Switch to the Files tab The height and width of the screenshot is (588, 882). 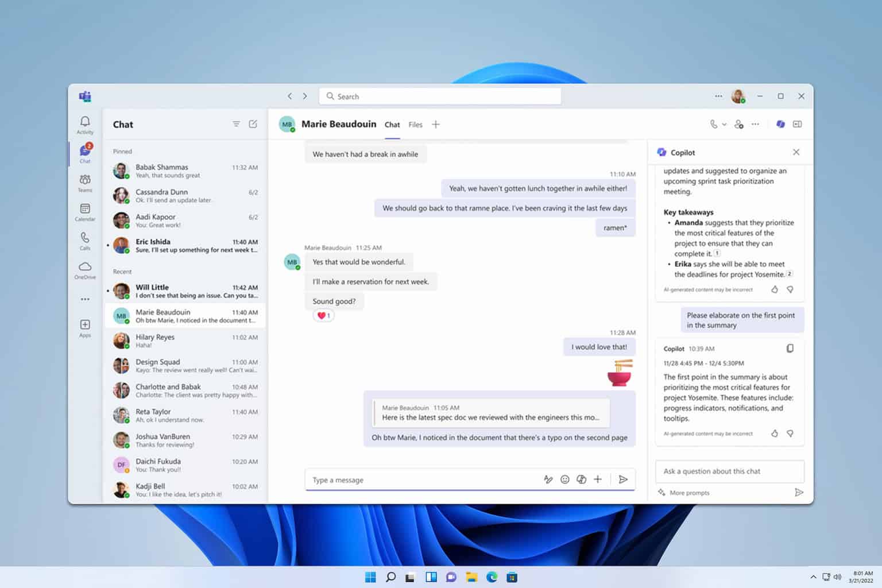click(x=415, y=125)
